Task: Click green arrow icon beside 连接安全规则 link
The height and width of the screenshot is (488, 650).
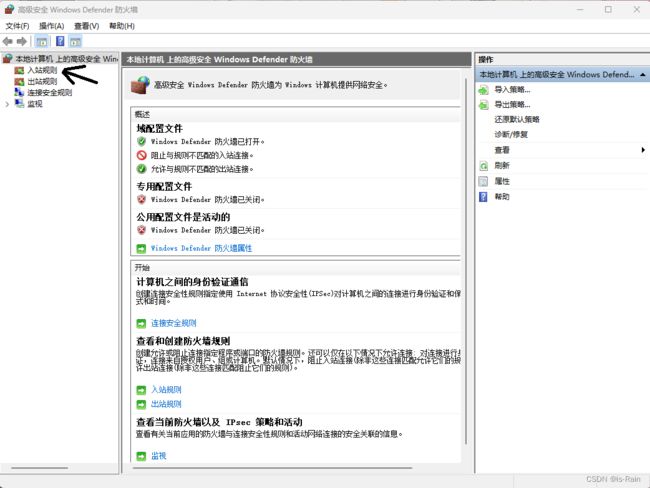Action: [141, 323]
